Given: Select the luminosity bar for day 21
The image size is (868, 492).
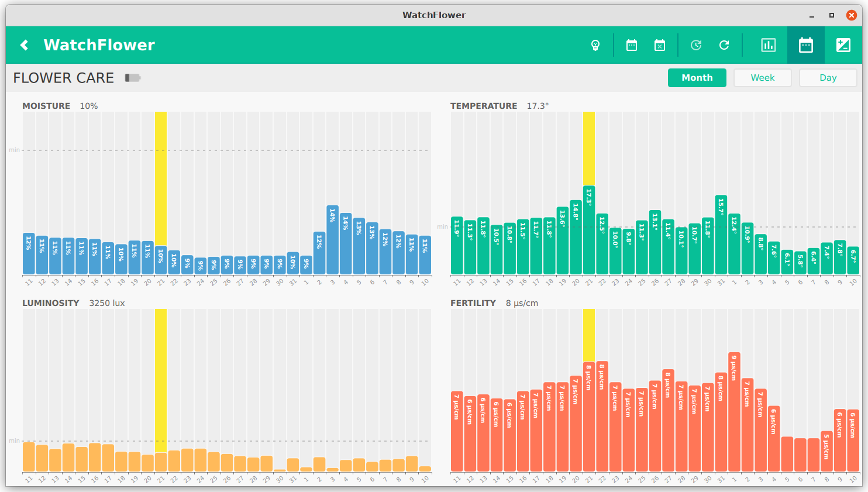Looking at the screenshot, I should click(161, 462).
